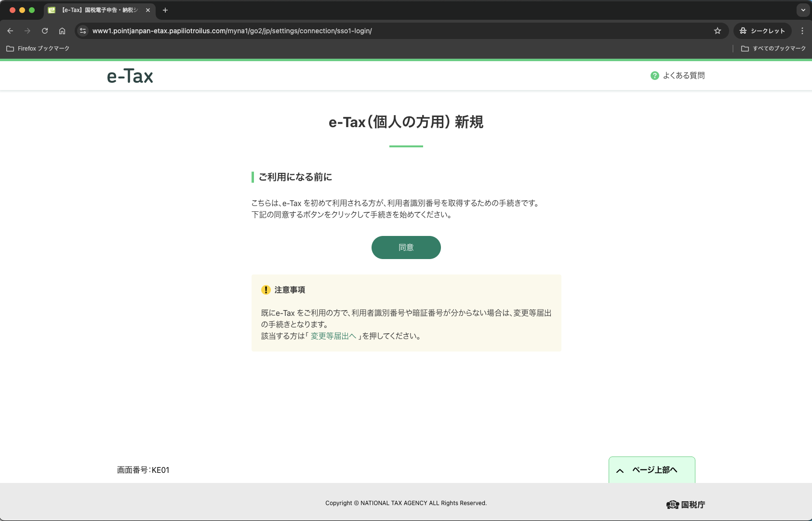Open the browser home page icon
This screenshot has width=812, height=521.
pyautogui.click(x=62, y=30)
